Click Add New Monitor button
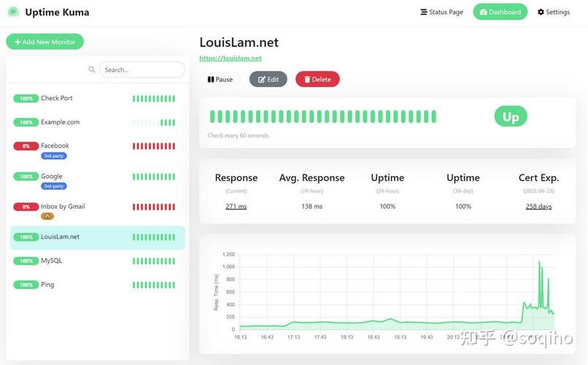The image size is (588, 365). pyautogui.click(x=45, y=42)
